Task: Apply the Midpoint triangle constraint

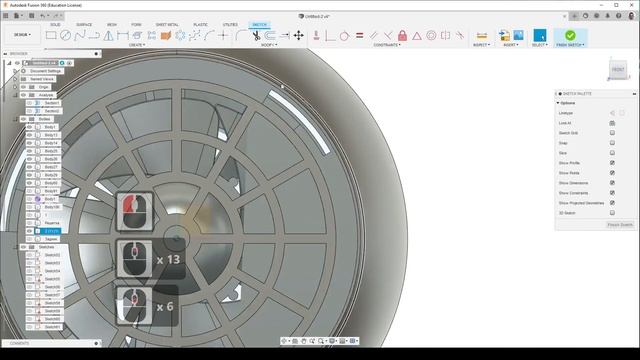Action: tap(417, 36)
